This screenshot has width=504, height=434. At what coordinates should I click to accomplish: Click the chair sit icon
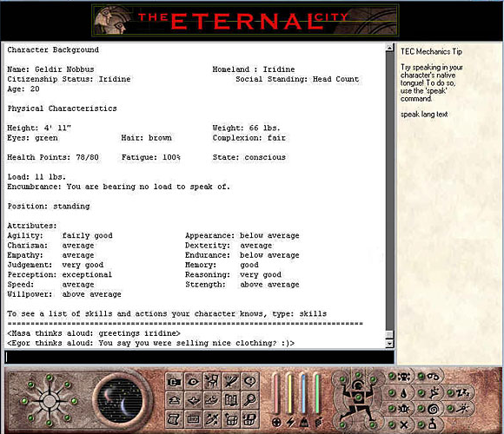click(212, 382)
